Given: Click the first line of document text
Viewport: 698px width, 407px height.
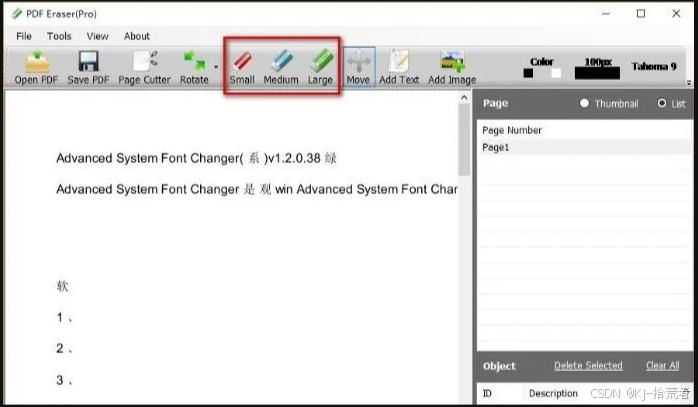Looking at the screenshot, I should [x=196, y=158].
